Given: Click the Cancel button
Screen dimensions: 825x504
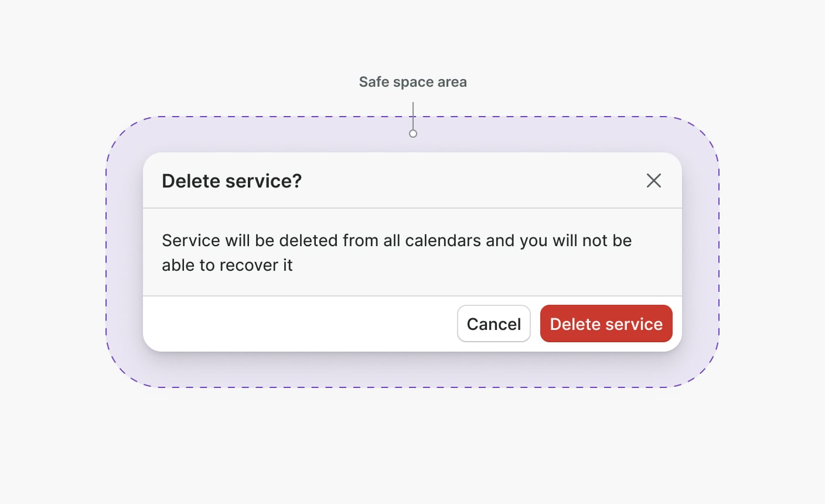Looking at the screenshot, I should tap(493, 323).
